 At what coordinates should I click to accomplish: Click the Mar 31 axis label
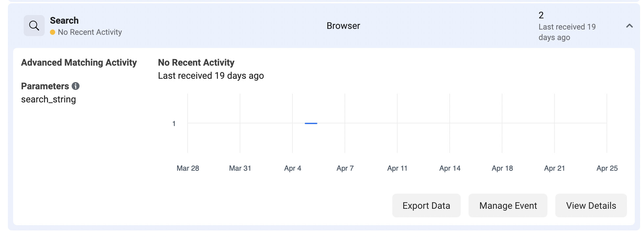240,168
